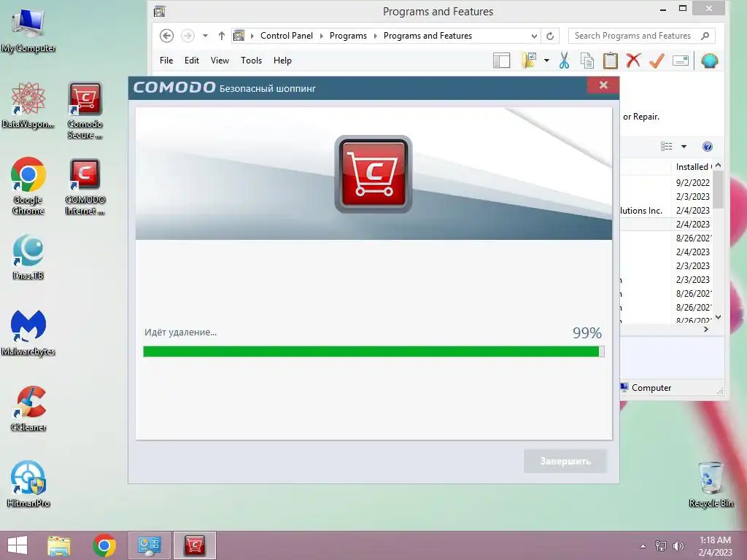
Task: Click the folder options toolbar icon
Action: click(x=529, y=61)
